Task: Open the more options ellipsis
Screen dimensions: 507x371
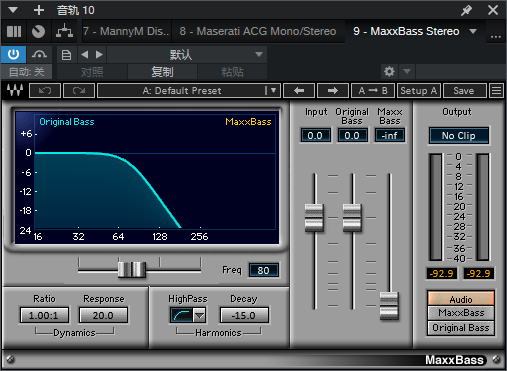Action: click(x=496, y=36)
